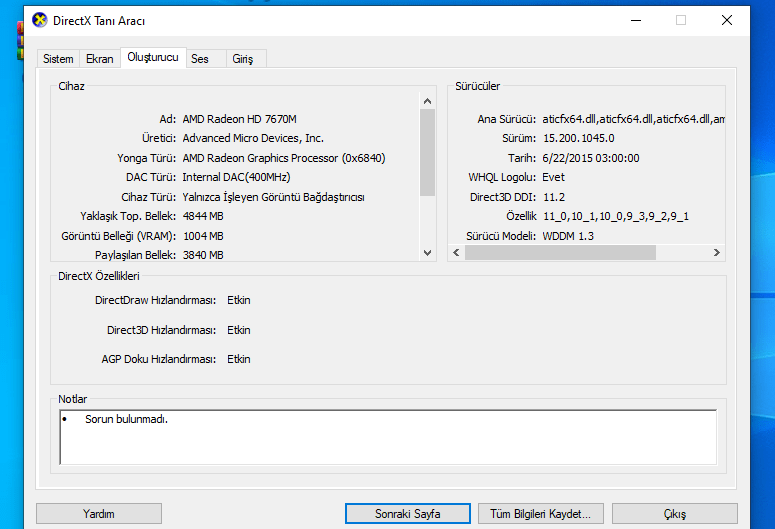This screenshot has height=529, width=775.
Task: Click the Cihaz vertical scrollbar thumb
Action: tap(428, 152)
